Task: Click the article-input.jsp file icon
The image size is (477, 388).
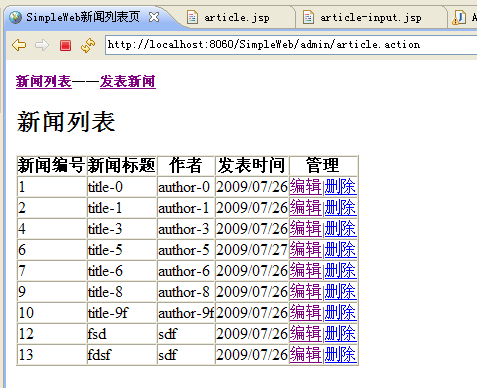Action: (x=308, y=17)
